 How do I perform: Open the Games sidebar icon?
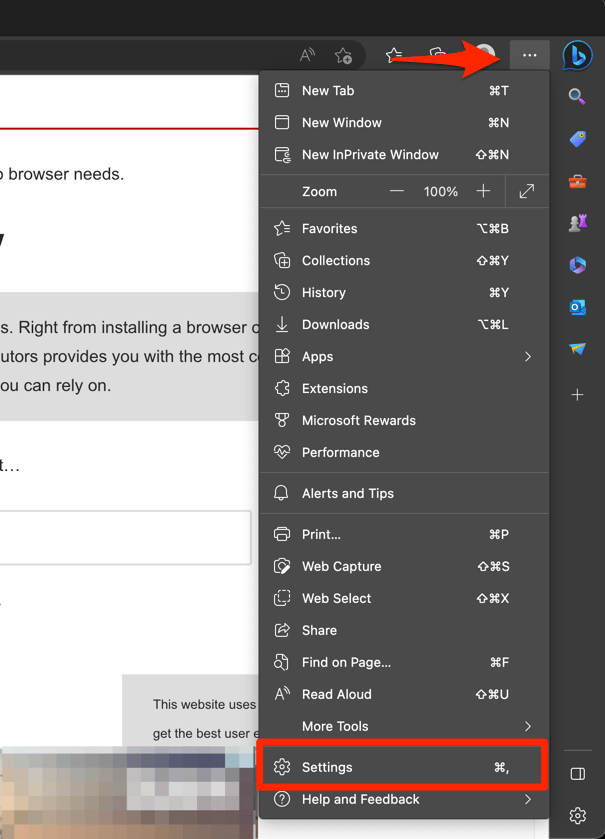point(578,223)
